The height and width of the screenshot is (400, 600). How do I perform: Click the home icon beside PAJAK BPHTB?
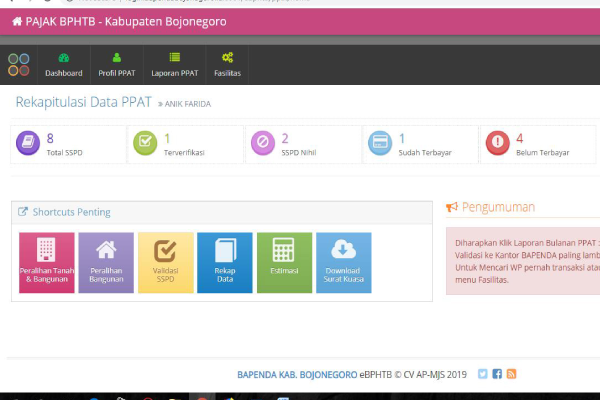pyautogui.click(x=17, y=21)
